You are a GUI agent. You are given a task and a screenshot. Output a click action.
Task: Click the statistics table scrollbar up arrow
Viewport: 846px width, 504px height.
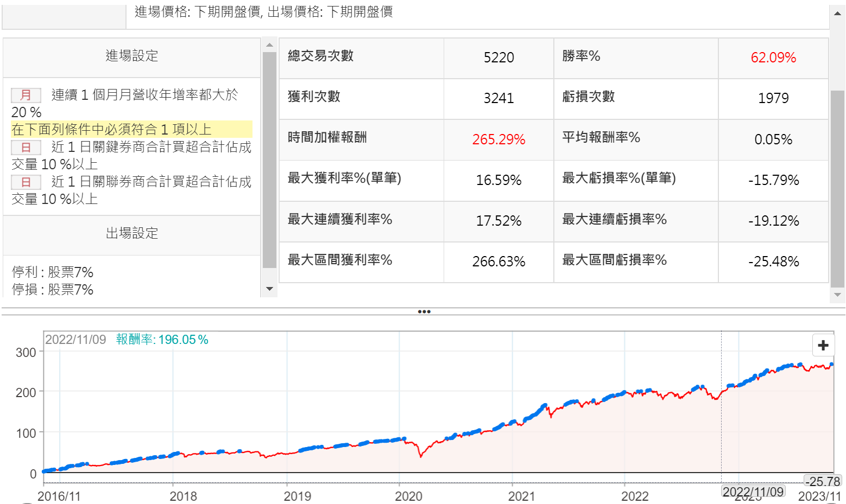pos(837,14)
